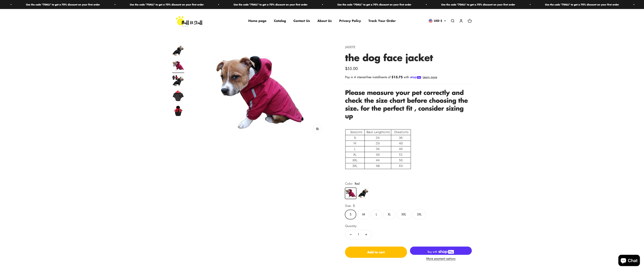Choose size 3XL option

pos(419,214)
